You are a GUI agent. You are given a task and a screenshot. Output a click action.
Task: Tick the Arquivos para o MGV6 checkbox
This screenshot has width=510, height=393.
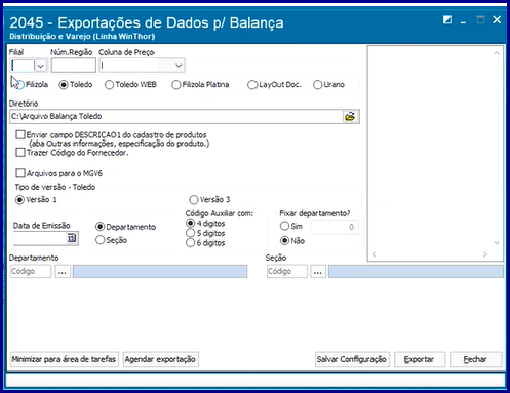[20, 173]
